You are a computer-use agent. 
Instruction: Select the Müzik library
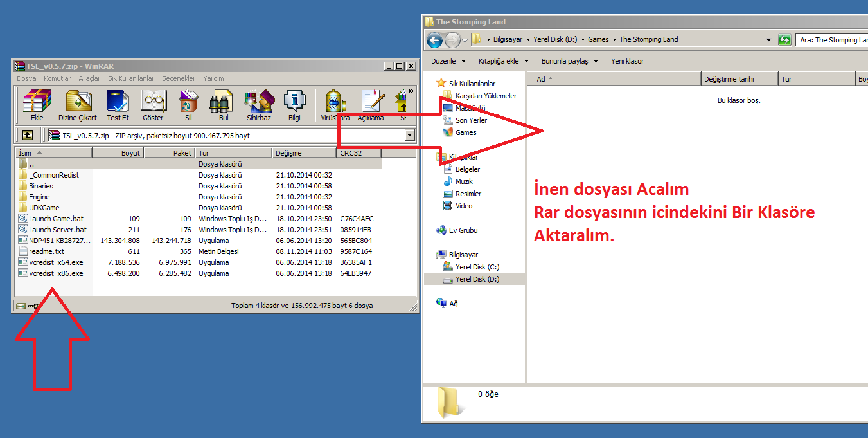[x=457, y=181]
